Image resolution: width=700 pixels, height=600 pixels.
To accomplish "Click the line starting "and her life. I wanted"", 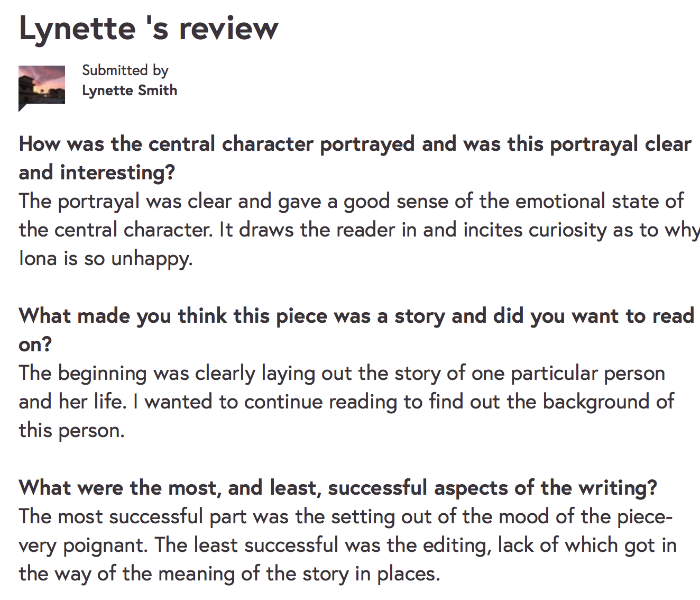I will 346,402.
